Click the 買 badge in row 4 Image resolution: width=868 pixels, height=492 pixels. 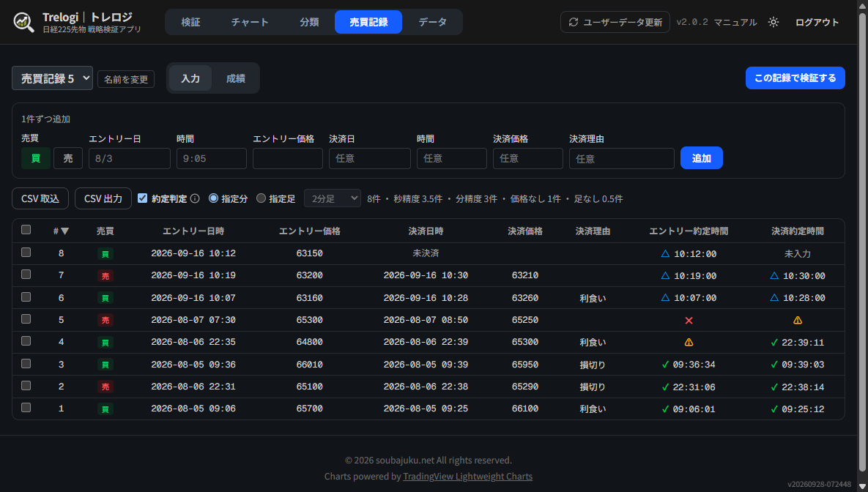coord(105,343)
